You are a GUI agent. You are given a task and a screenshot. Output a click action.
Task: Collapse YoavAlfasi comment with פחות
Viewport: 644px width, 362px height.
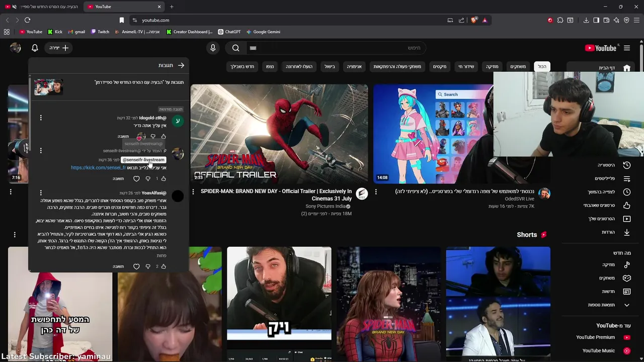162,255
